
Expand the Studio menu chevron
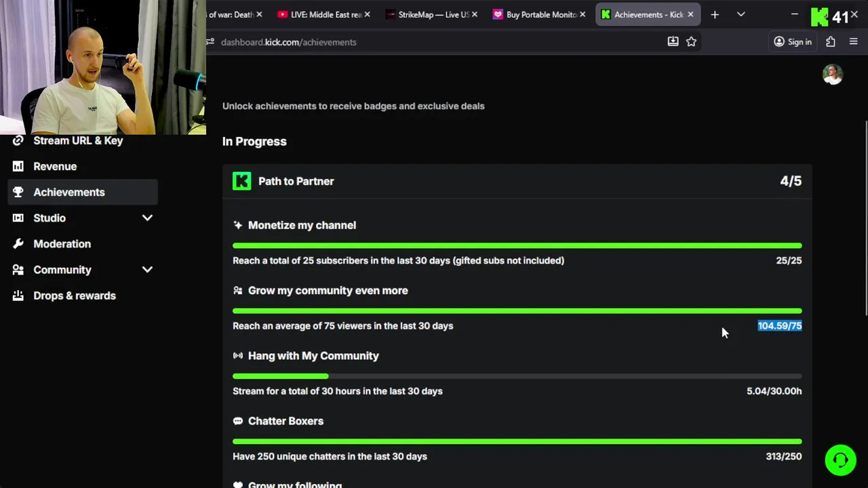click(147, 218)
